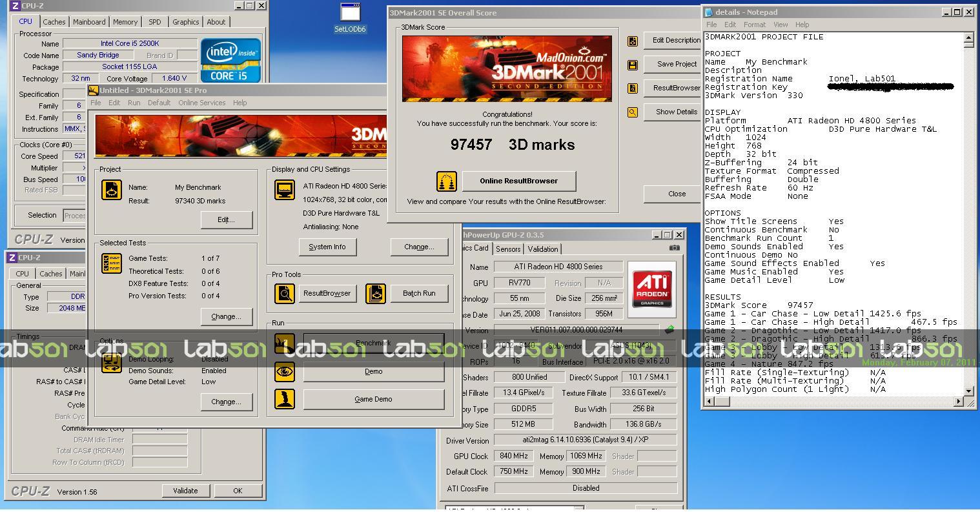The width and height of the screenshot is (980, 512).
Task: Click the Show Details magnifier icon
Action: (x=633, y=112)
